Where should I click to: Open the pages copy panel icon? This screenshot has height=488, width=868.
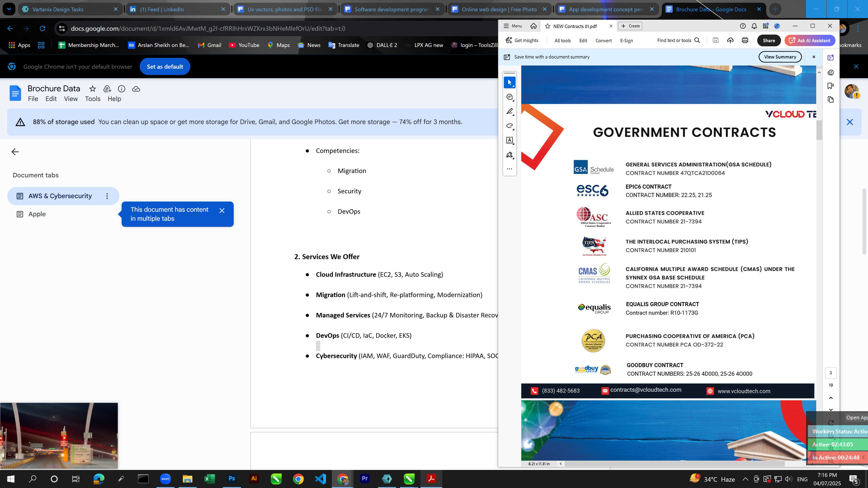(x=831, y=100)
